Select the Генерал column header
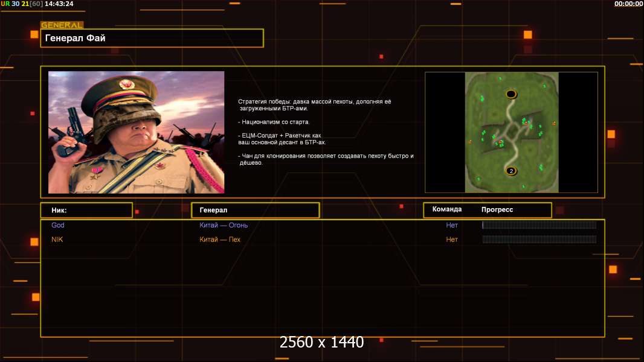644x362 pixels. coord(254,210)
